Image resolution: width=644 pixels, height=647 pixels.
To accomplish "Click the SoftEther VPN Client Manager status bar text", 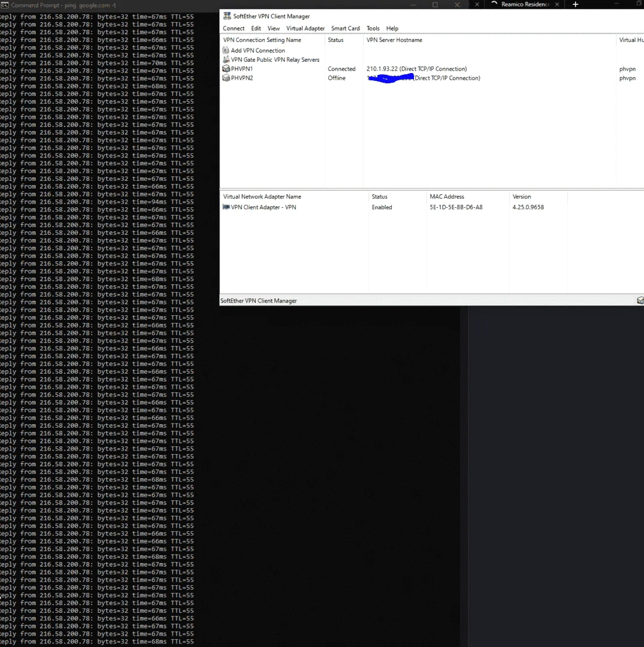I will [258, 300].
